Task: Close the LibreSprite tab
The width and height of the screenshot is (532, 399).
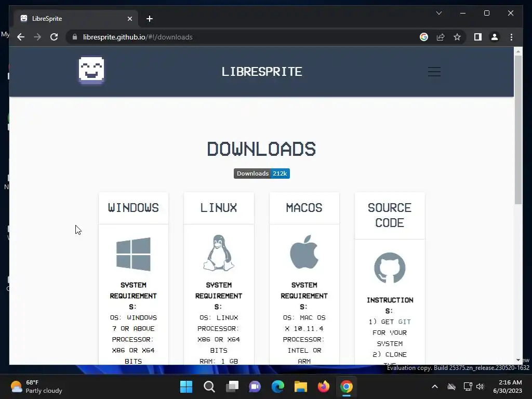Action: (x=129, y=19)
